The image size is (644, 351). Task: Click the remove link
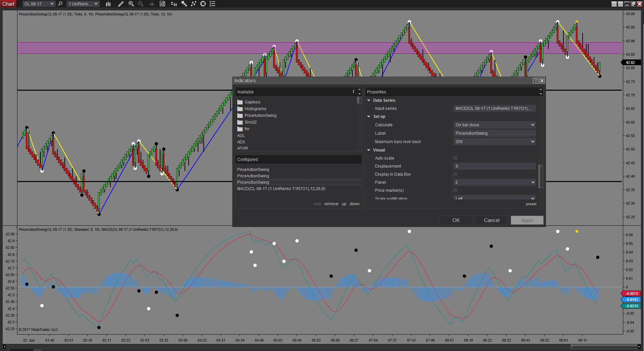(331, 204)
